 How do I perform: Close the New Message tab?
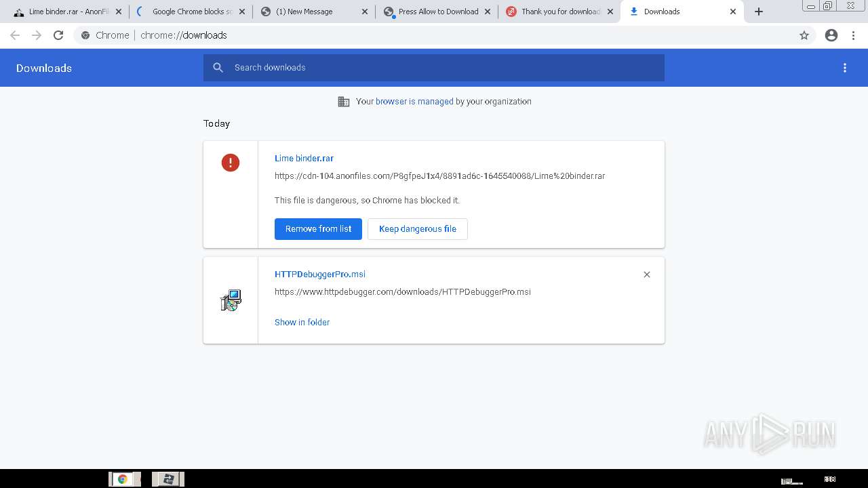tap(365, 12)
